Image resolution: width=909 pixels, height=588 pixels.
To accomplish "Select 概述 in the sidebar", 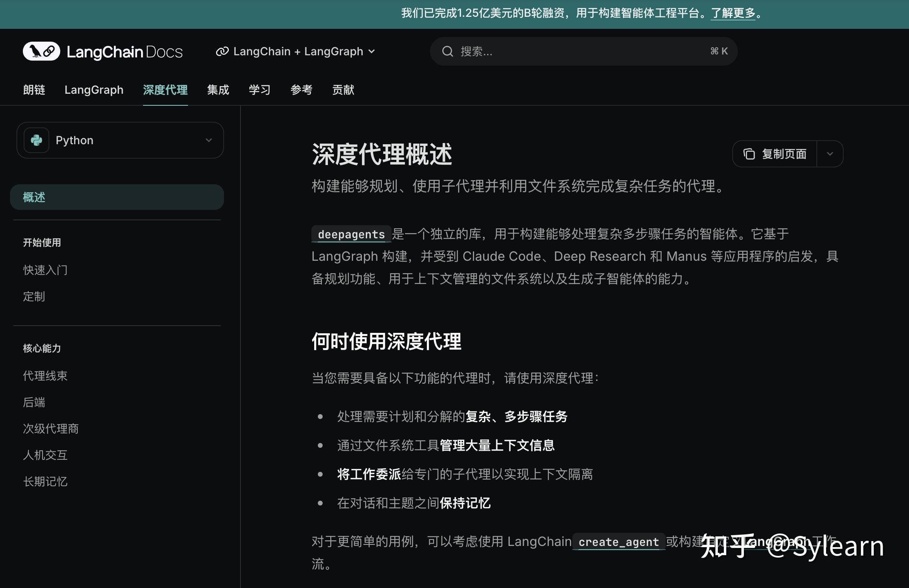I will pos(117,197).
